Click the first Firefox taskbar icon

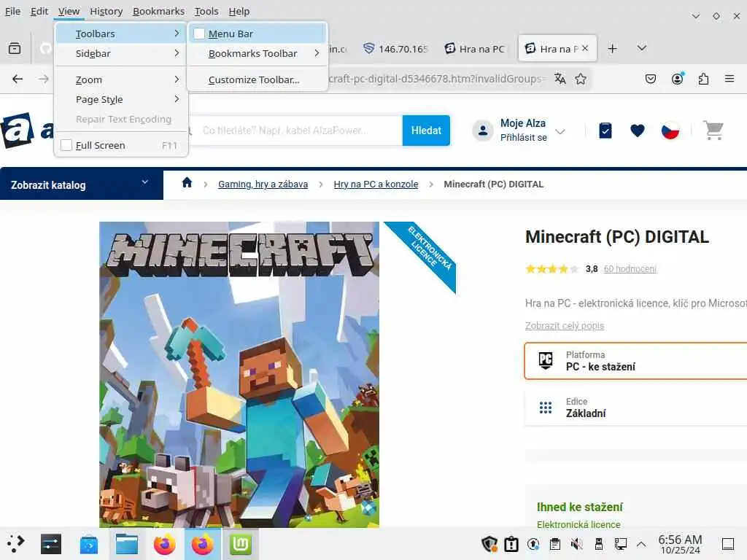(x=165, y=544)
